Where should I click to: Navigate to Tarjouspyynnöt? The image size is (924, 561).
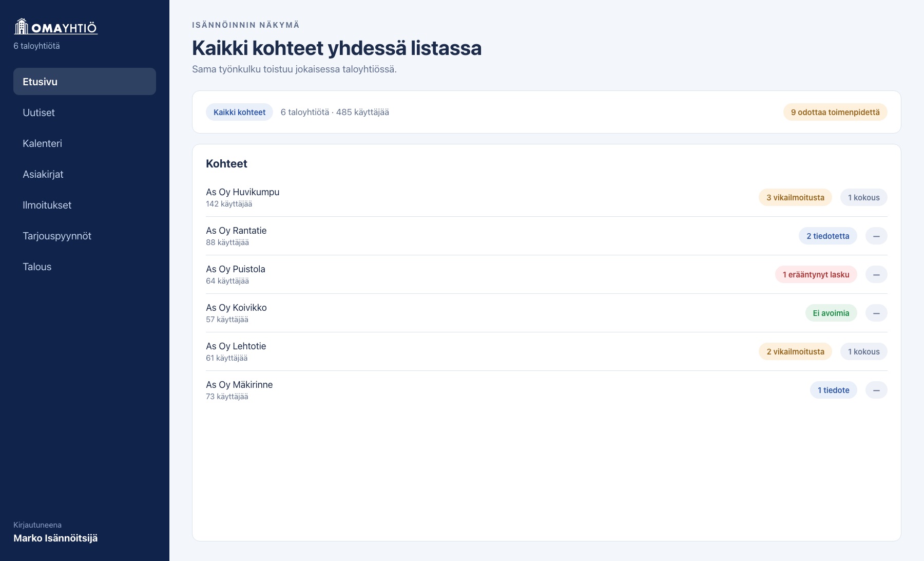85,235
